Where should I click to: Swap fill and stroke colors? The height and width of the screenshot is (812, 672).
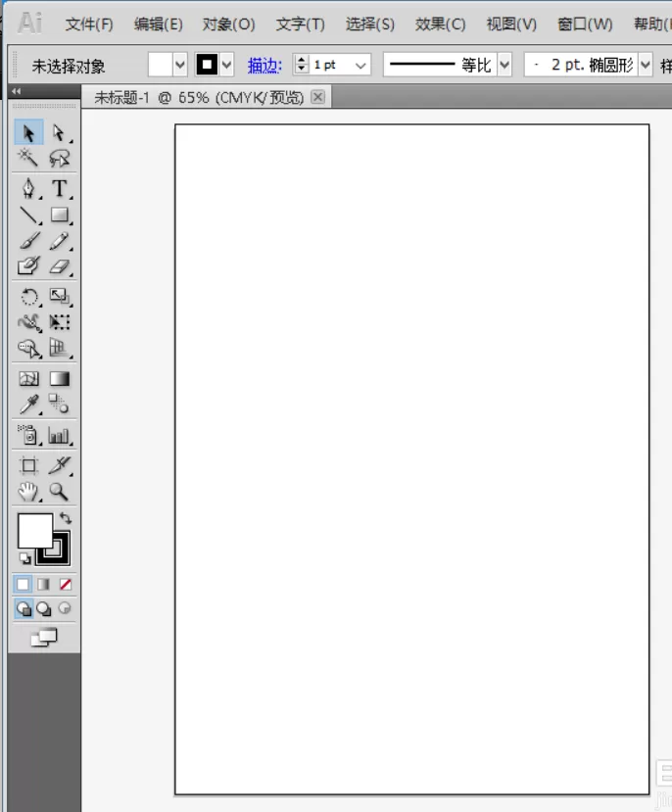[x=66, y=518]
